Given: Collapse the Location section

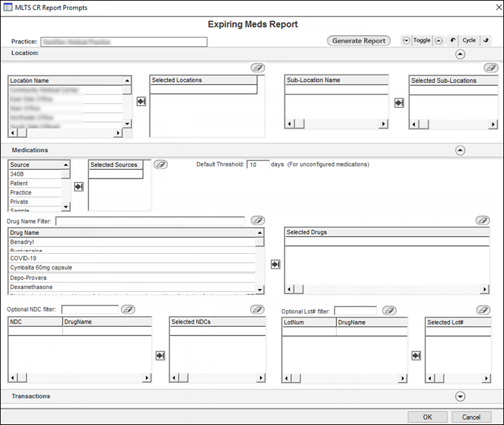Looking at the screenshot, I should [461, 54].
